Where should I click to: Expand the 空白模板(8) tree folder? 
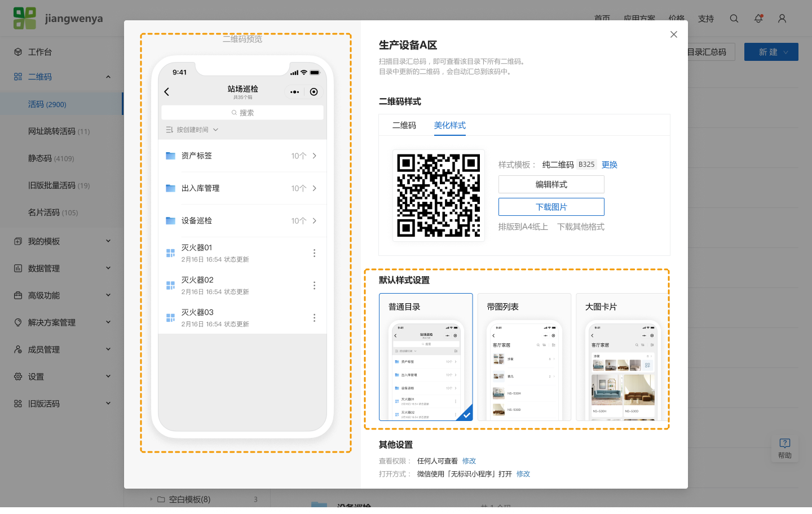(151, 499)
